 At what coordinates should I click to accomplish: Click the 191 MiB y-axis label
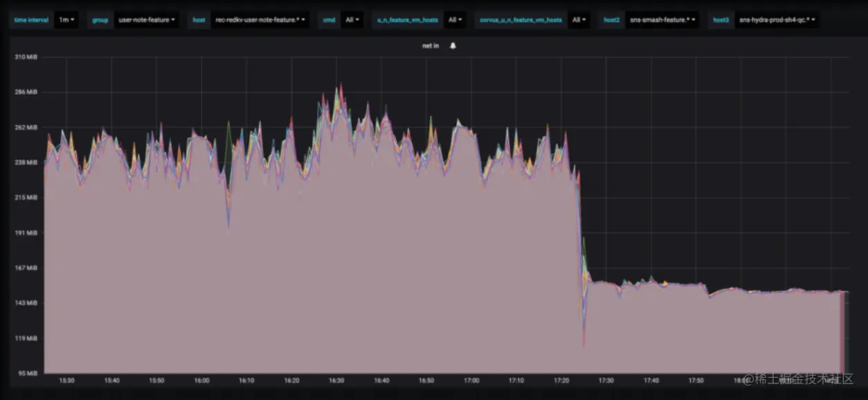(x=25, y=233)
